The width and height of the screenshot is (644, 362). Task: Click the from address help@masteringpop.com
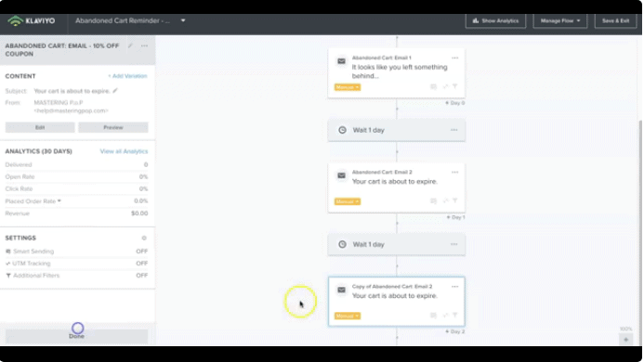click(x=71, y=110)
